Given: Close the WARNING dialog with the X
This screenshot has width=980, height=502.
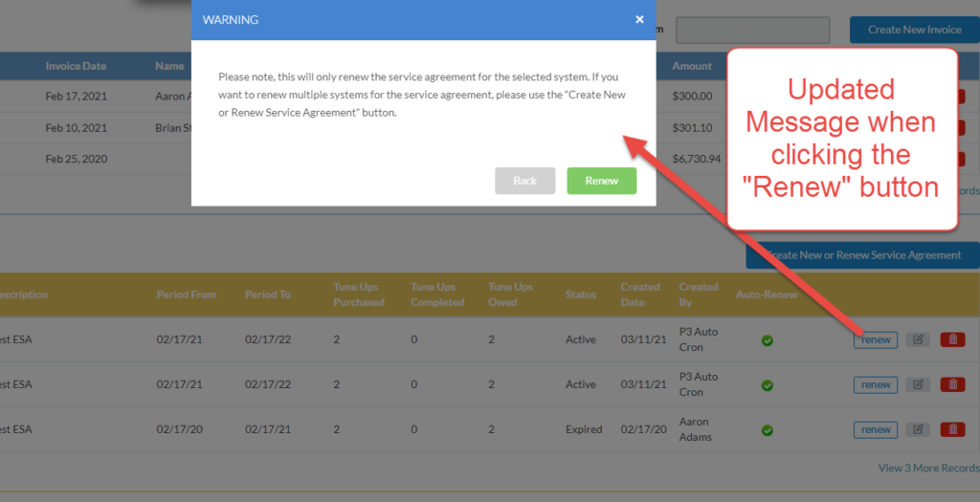Looking at the screenshot, I should (x=639, y=19).
